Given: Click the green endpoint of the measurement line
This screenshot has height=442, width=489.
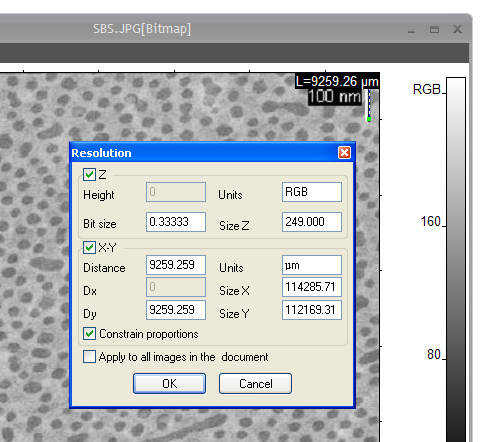Looking at the screenshot, I should click(x=369, y=119).
